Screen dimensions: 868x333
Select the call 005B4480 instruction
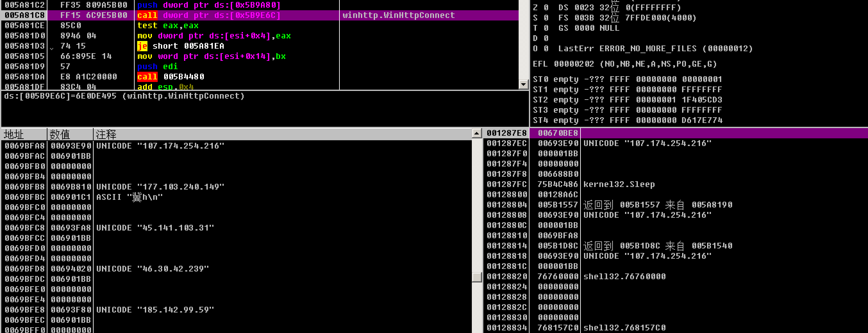pos(171,77)
